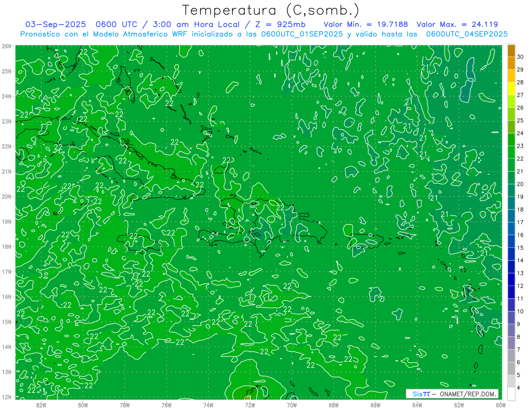
Task: Pick the dark orange swatch above 30
Action: point(511,51)
